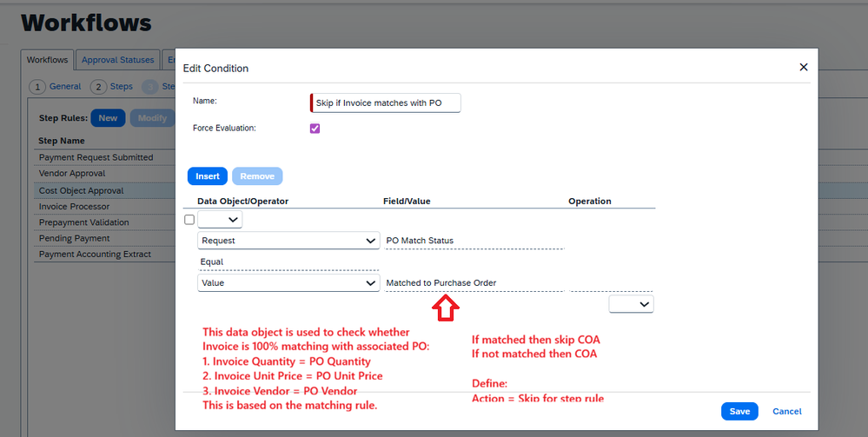Go to wizard step 2 Steps
This screenshot has width=868, height=437.
coord(111,86)
